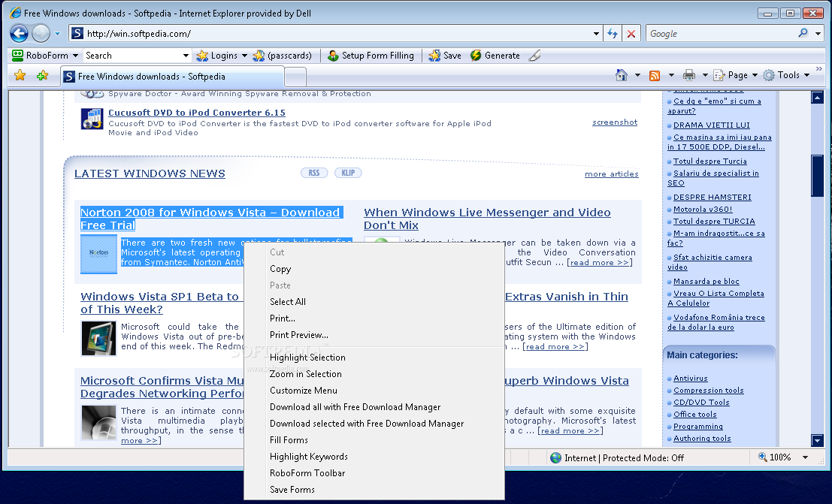Image resolution: width=832 pixels, height=504 pixels.
Task: Expand the RoboForm menu arrow
Action: click(x=75, y=55)
